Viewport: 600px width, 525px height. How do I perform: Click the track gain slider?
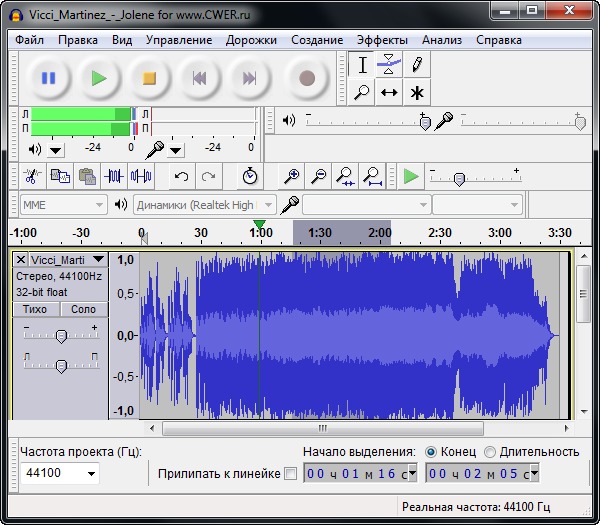(61, 336)
